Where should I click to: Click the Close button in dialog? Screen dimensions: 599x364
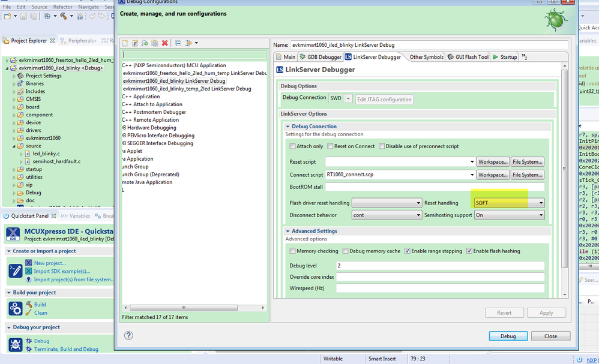click(550, 336)
